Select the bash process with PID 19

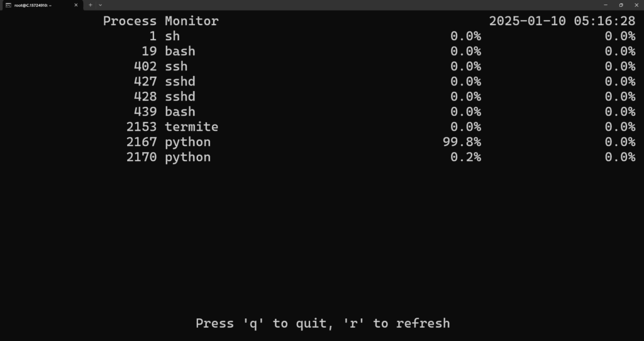(x=369, y=52)
